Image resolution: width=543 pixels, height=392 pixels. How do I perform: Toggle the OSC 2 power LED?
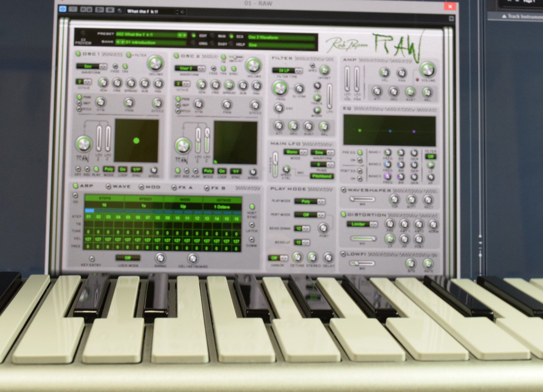click(176, 56)
